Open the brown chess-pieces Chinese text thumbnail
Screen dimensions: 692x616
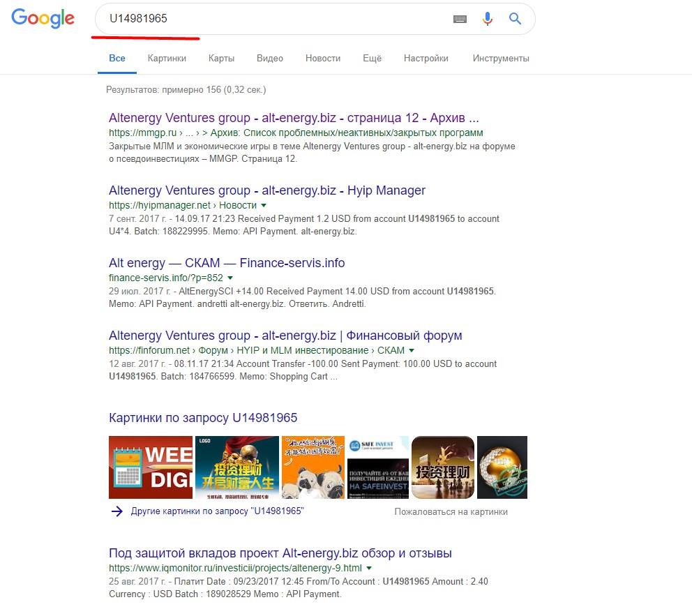pos(443,467)
